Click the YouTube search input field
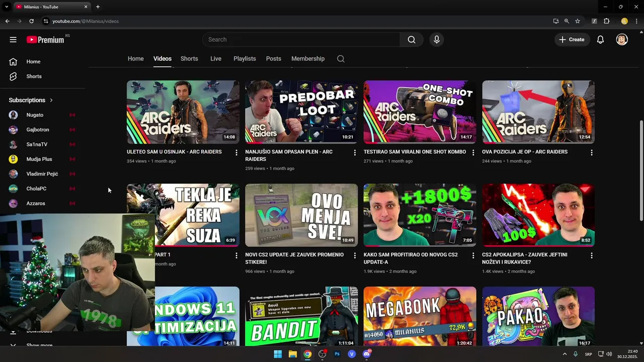The height and width of the screenshot is (362, 644). (x=301, y=40)
